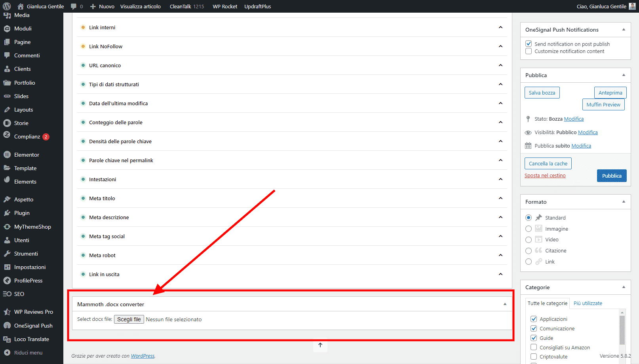Uncheck the Applicazioni category
Screen dimensions: 639x364
pyautogui.click(x=534, y=319)
